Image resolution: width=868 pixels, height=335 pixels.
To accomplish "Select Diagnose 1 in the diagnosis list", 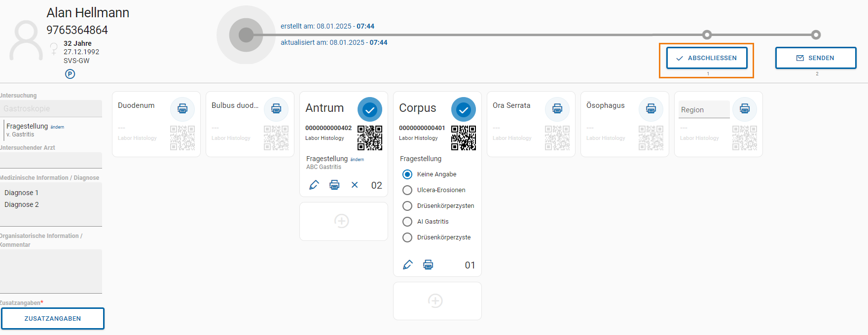I will (21, 193).
